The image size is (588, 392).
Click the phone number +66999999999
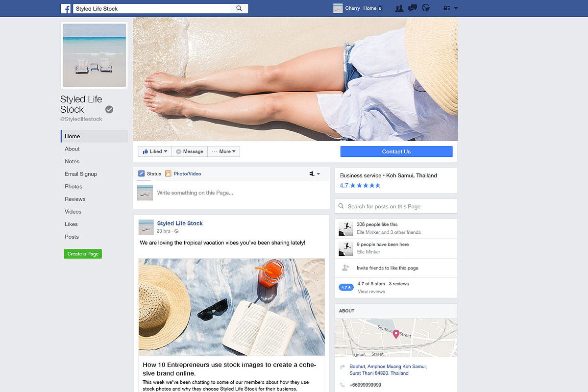pos(365,385)
